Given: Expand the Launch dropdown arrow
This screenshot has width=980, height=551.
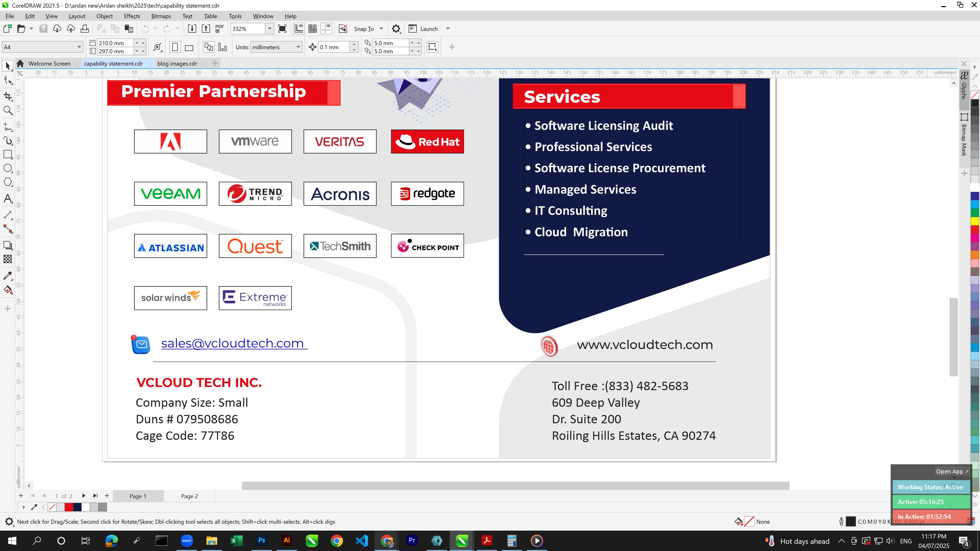Looking at the screenshot, I should tap(448, 29).
